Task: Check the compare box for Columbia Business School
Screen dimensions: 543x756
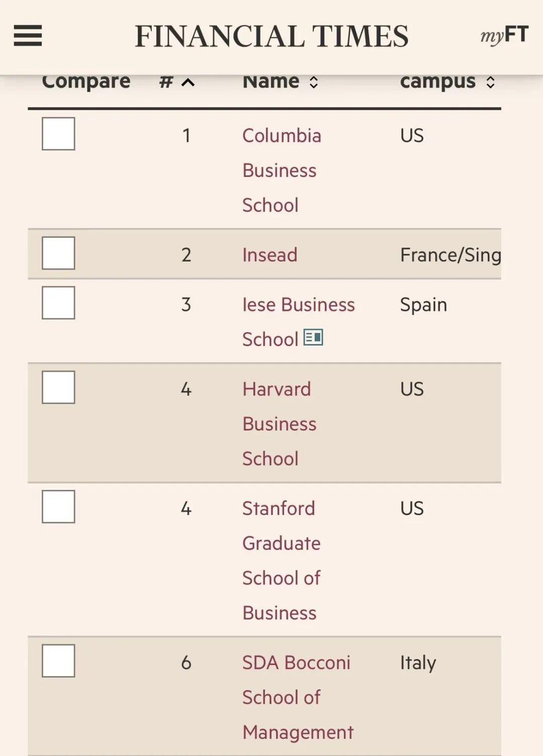Action: coord(58,134)
